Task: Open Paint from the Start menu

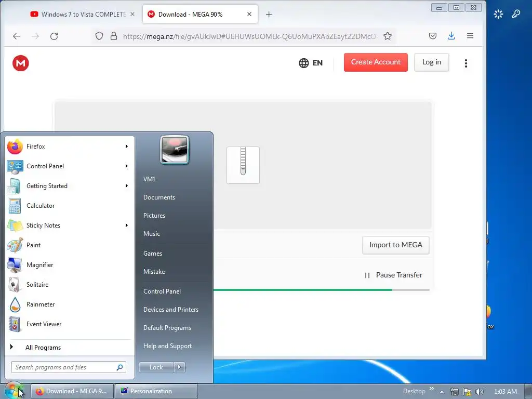Action: [x=70, y=245]
